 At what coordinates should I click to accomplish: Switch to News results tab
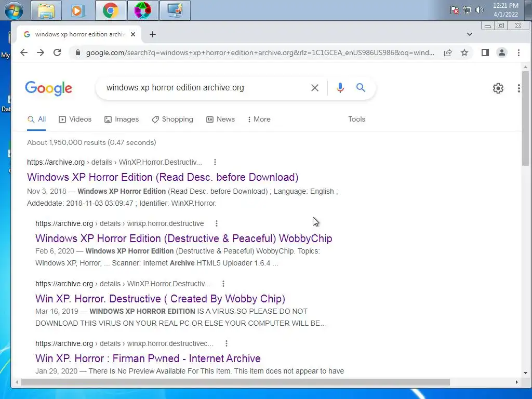[x=220, y=119]
